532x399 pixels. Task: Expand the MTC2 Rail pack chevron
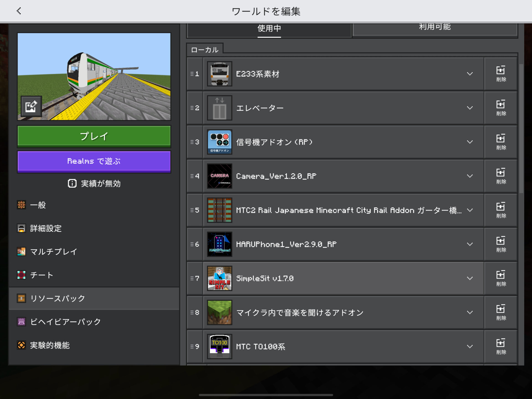coord(470,210)
